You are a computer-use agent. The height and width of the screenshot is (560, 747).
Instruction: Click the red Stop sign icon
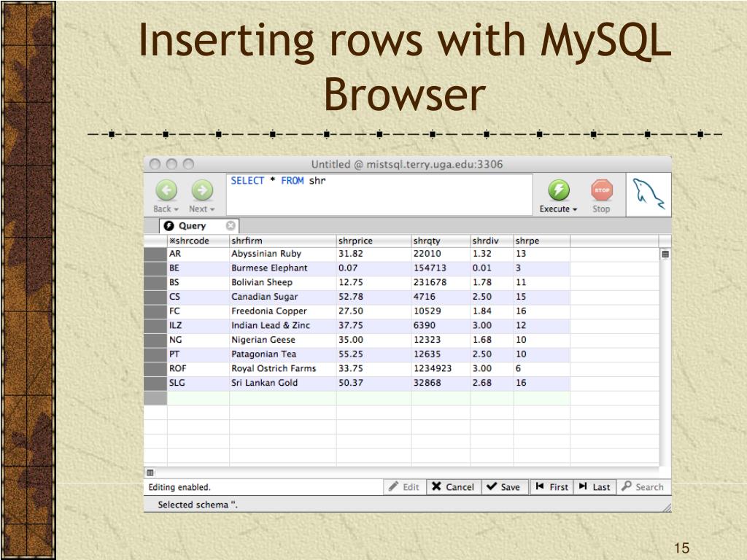point(602,190)
